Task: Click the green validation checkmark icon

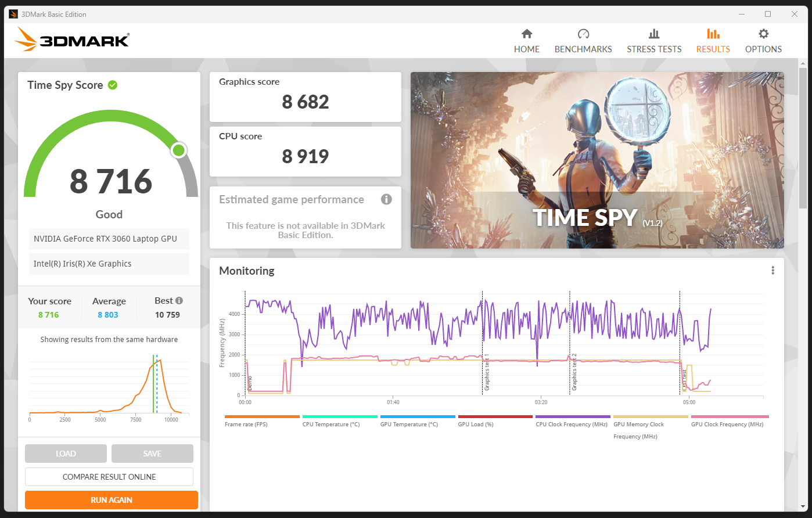Action: [113, 85]
